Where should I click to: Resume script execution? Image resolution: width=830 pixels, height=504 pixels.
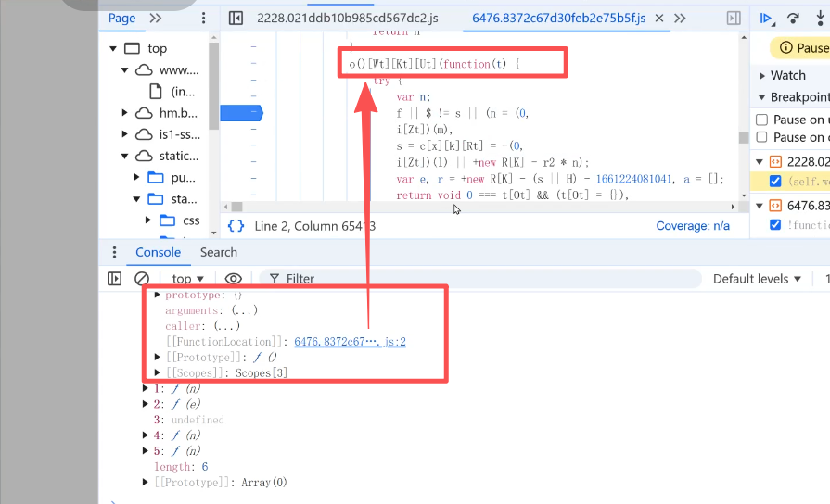[767, 19]
